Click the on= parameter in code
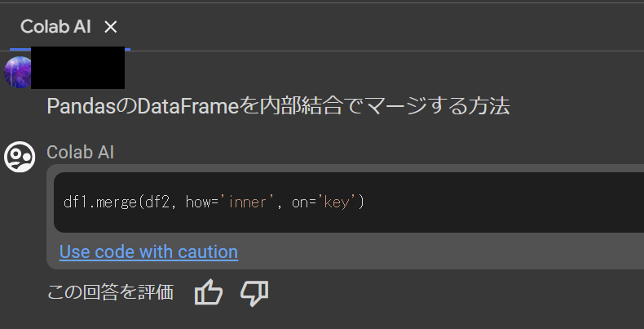The height and width of the screenshot is (329, 644). click(x=303, y=202)
